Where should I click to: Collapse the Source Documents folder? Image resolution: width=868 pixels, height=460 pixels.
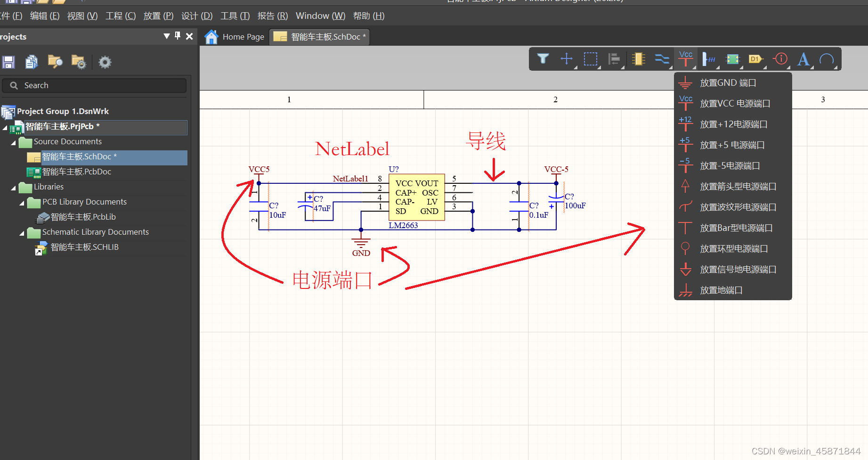(13, 142)
